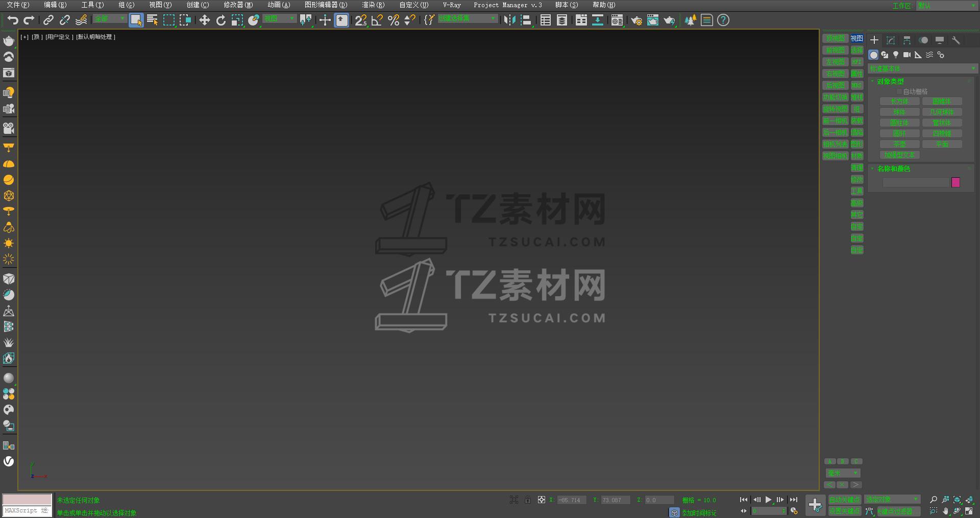Screen dimensions: 980x518
Task: Select the Shapes category icon
Action: point(885,55)
